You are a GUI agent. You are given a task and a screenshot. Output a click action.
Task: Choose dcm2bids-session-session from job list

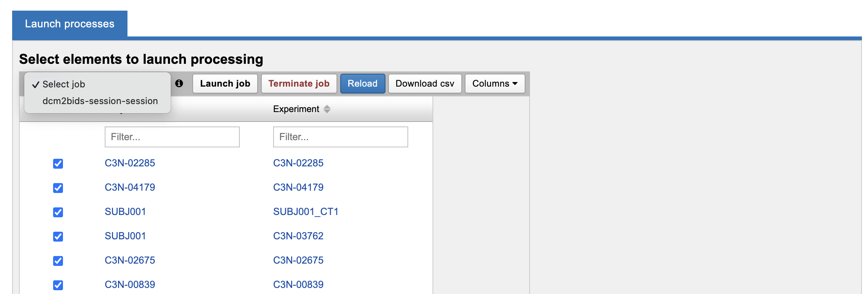tap(100, 101)
